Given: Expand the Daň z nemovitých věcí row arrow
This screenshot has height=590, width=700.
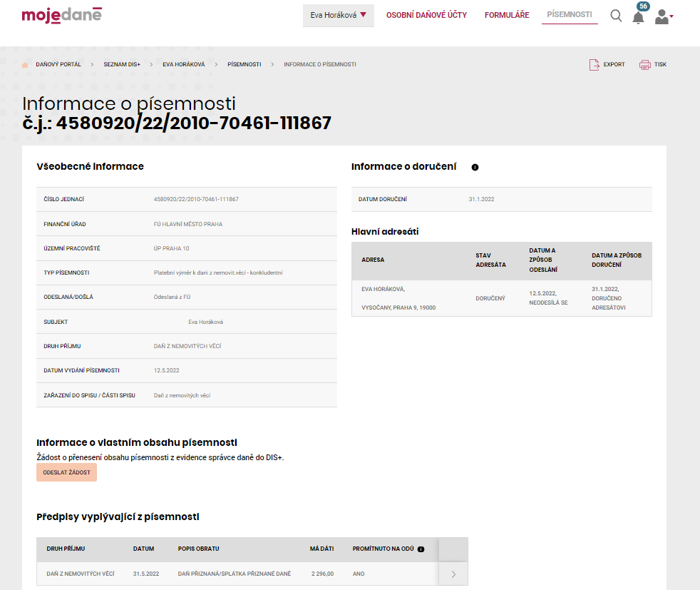Looking at the screenshot, I should 453,574.
